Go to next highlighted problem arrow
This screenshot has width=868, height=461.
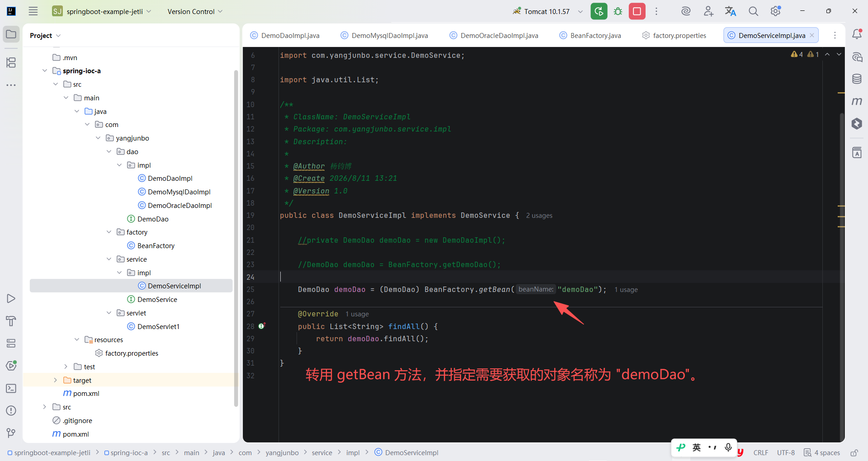pyautogui.click(x=839, y=54)
